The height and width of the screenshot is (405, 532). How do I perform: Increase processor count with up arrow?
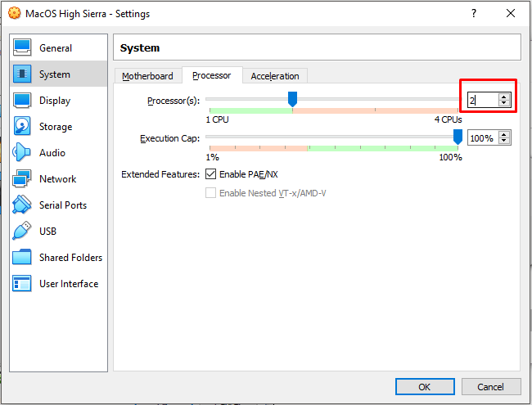click(x=504, y=96)
